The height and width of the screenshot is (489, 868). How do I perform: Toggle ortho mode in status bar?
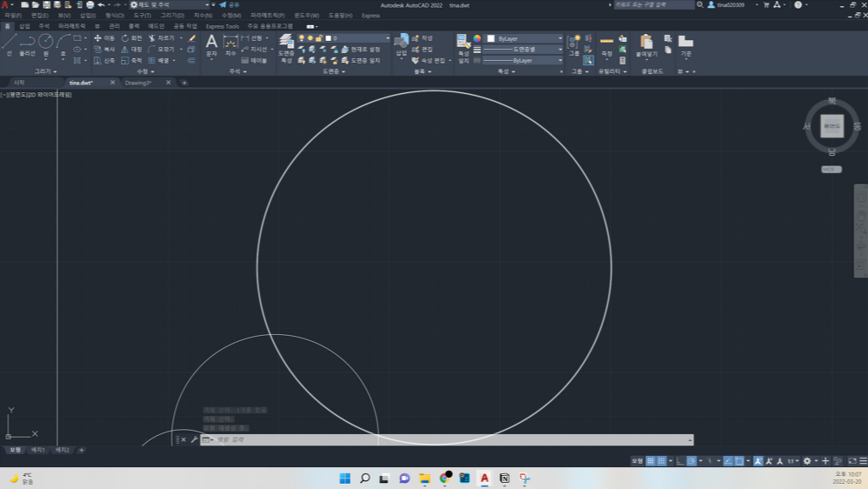click(680, 461)
